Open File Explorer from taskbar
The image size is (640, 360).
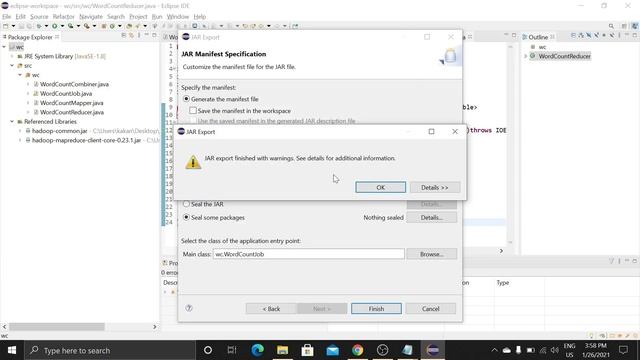[282, 350]
